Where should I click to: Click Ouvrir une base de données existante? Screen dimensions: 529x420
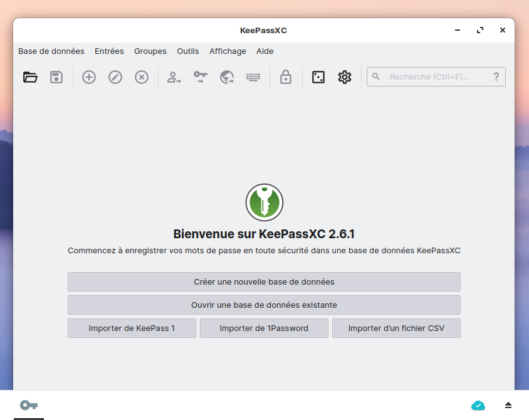(x=264, y=305)
